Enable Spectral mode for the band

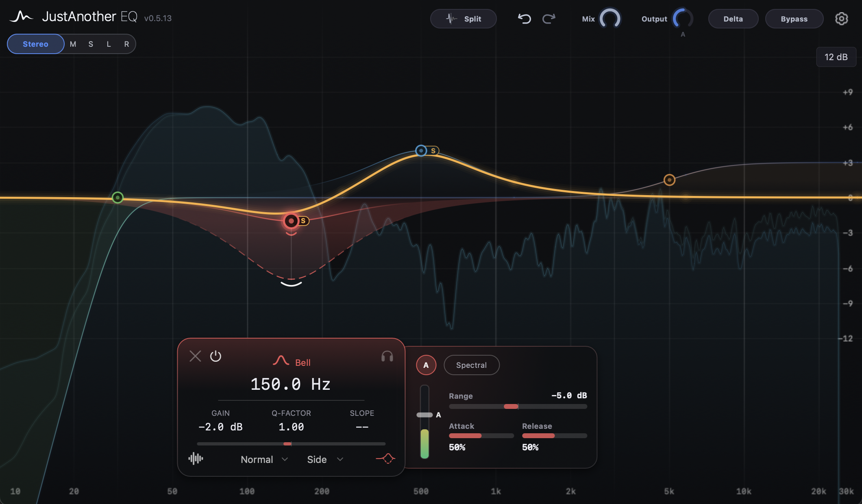pyautogui.click(x=471, y=365)
